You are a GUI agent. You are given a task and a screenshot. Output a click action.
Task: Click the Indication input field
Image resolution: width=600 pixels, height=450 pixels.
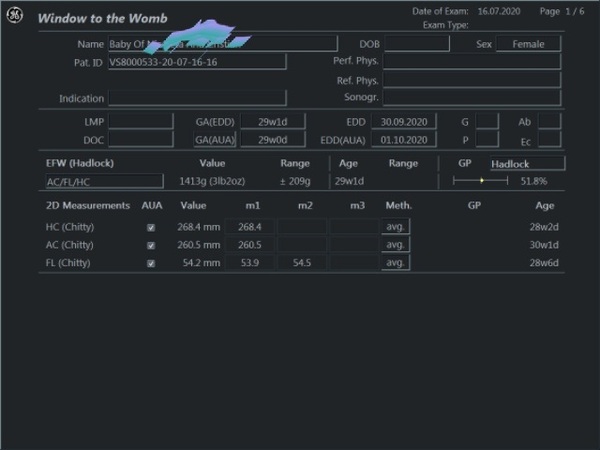point(197,98)
